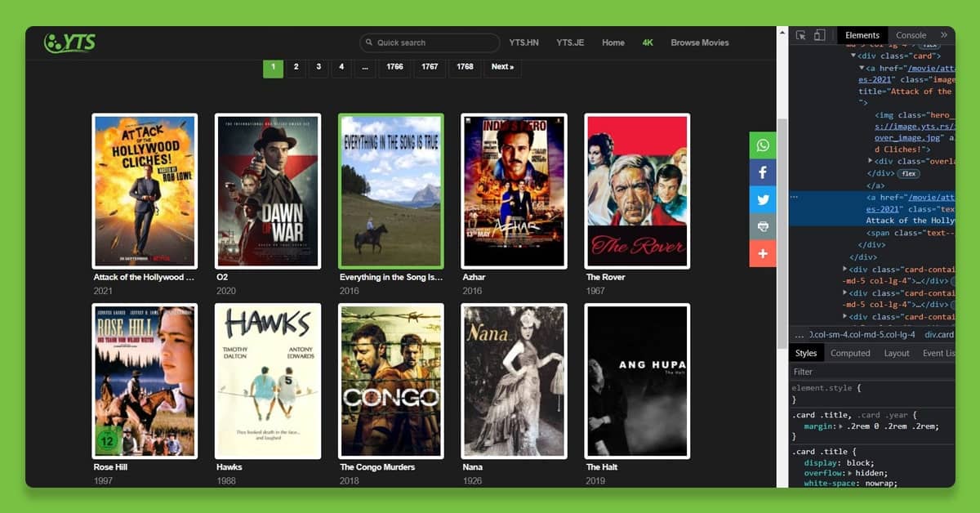
Task: Click the Hawks title link
Action: (x=229, y=467)
